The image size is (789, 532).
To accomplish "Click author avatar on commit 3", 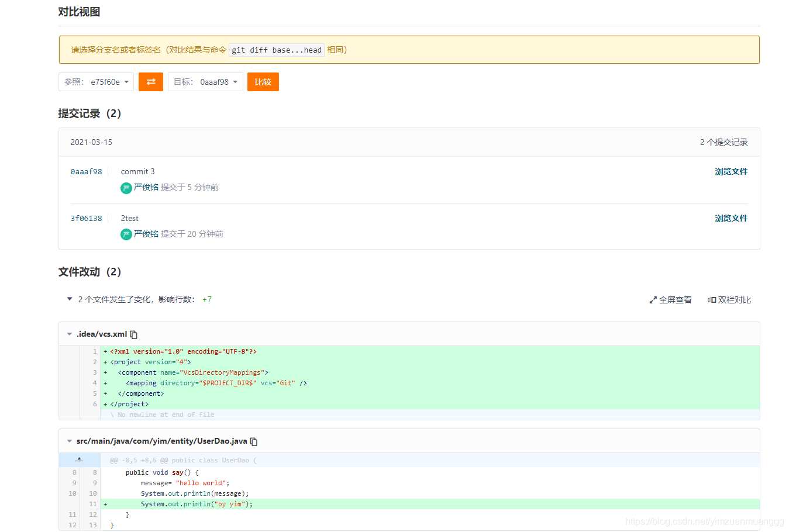I will [x=126, y=188].
